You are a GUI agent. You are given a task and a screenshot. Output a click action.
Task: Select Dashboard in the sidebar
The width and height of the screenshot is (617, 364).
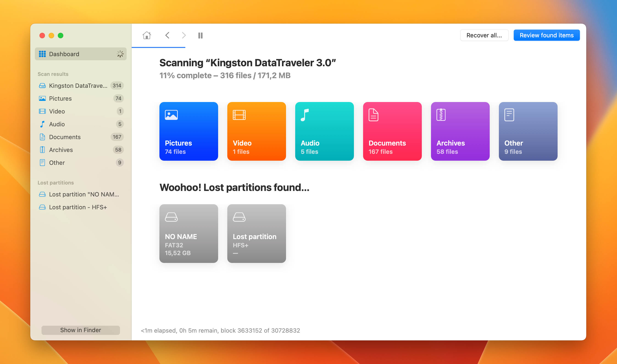tap(81, 54)
